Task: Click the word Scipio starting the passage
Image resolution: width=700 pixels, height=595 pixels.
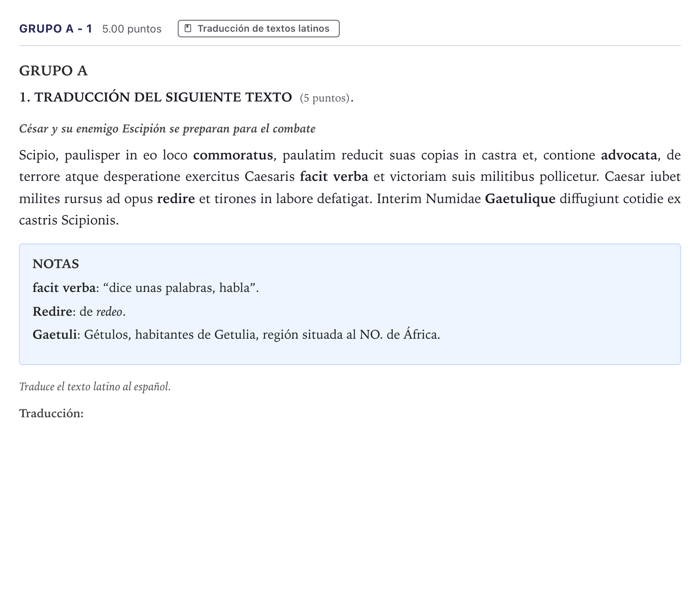Action: pos(39,155)
